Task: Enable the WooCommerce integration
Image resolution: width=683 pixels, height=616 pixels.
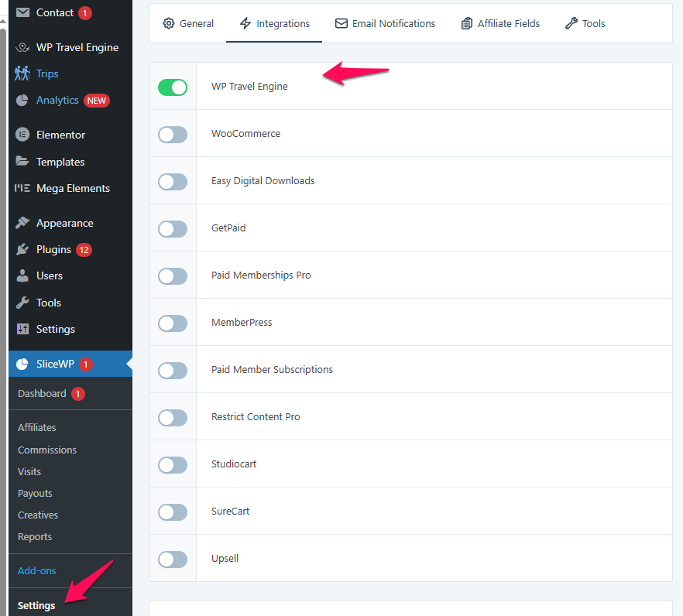Action: tap(172, 134)
